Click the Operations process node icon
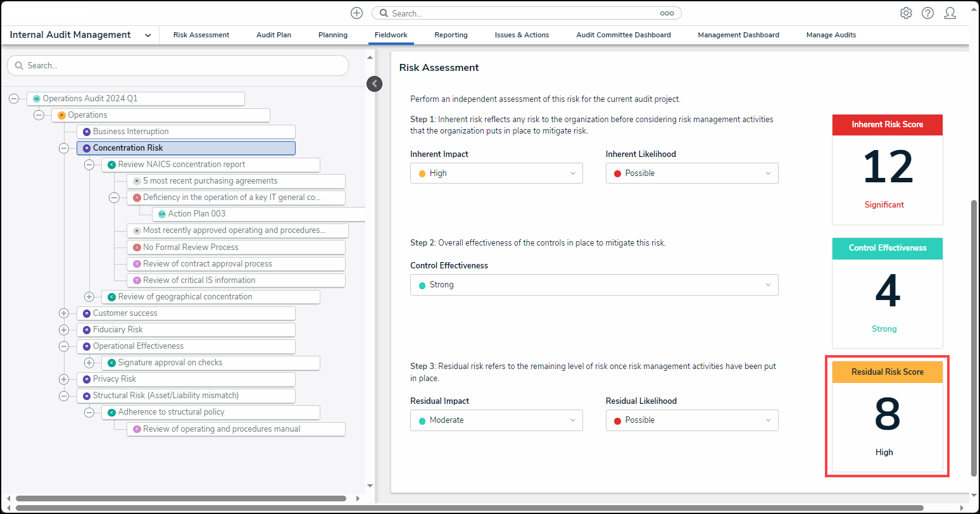Screen dimensions: 980x514 click(61, 115)
